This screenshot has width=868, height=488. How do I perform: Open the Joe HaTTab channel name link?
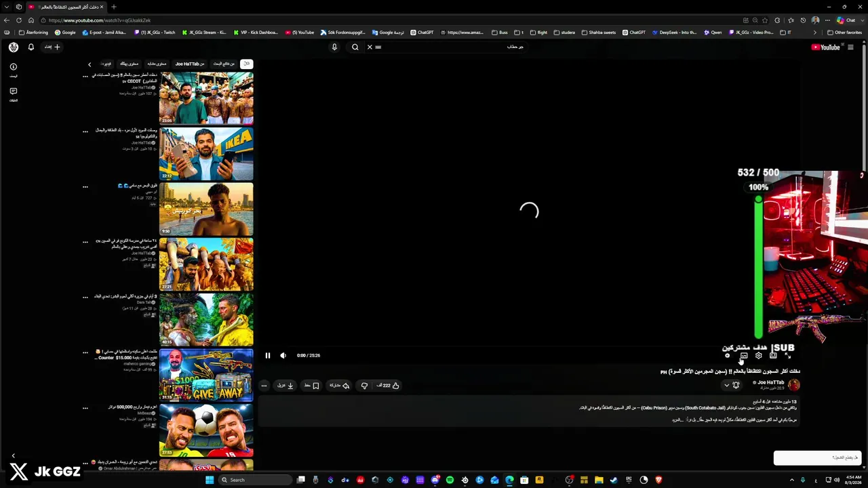coord(771,382)
